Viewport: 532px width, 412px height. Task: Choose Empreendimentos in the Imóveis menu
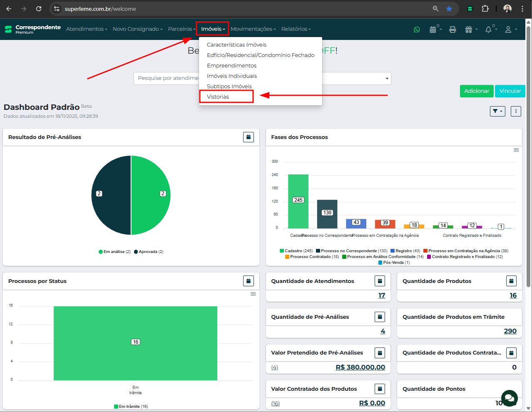[231, 65]
